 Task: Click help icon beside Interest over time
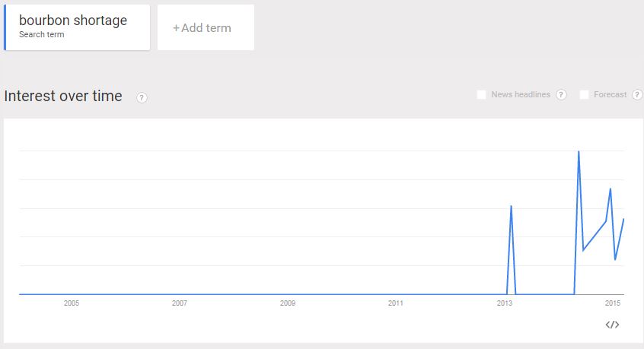pos(142,97)
